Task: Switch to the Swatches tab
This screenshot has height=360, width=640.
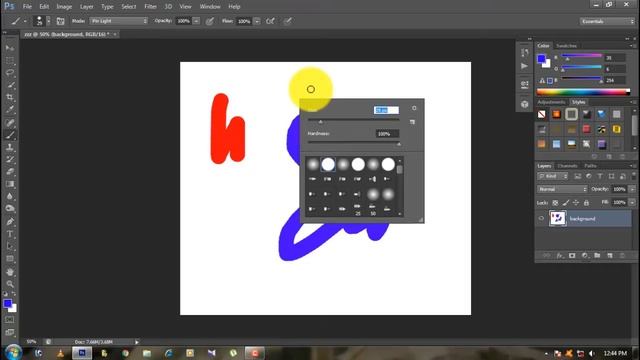Action: pyautogui.click(x=567, y=46)
